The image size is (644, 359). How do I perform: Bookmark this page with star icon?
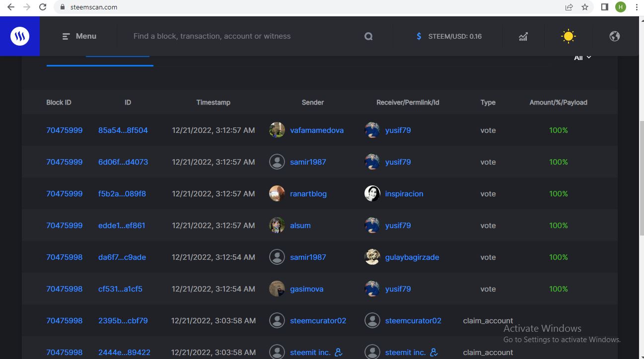coord(585,7)
